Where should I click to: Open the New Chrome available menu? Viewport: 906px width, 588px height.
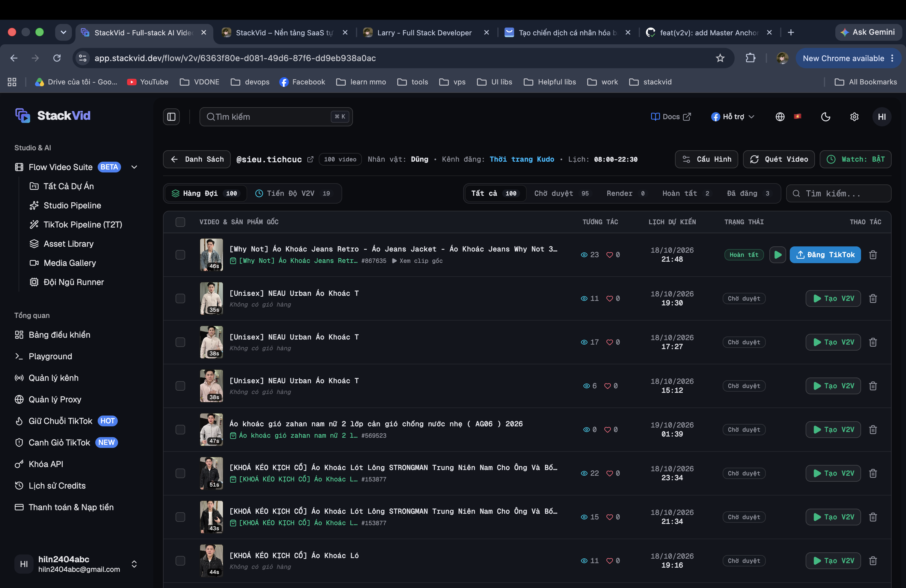pyautogui.click(x=848, y=58)
